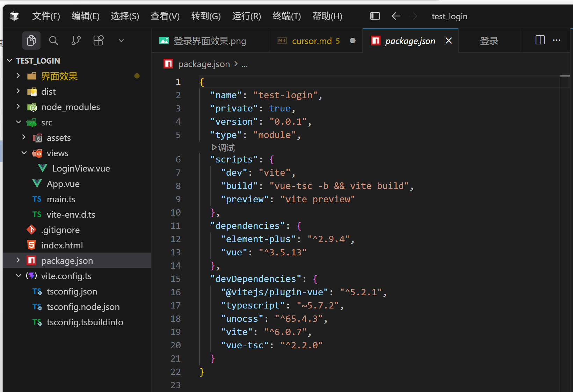This screenshot has width=573, height=392.
Task: Click unsaved dot on cursor.md tab
Action: 353,41
